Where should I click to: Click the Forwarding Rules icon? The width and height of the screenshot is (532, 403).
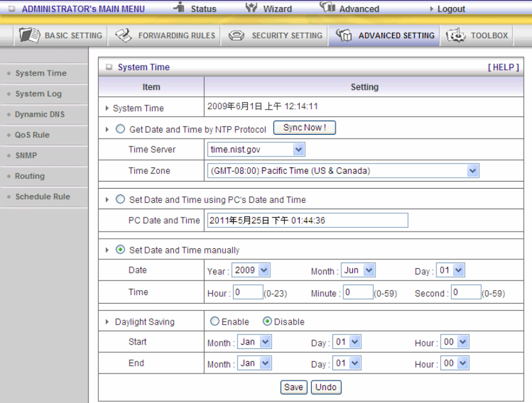coord(123,35)
